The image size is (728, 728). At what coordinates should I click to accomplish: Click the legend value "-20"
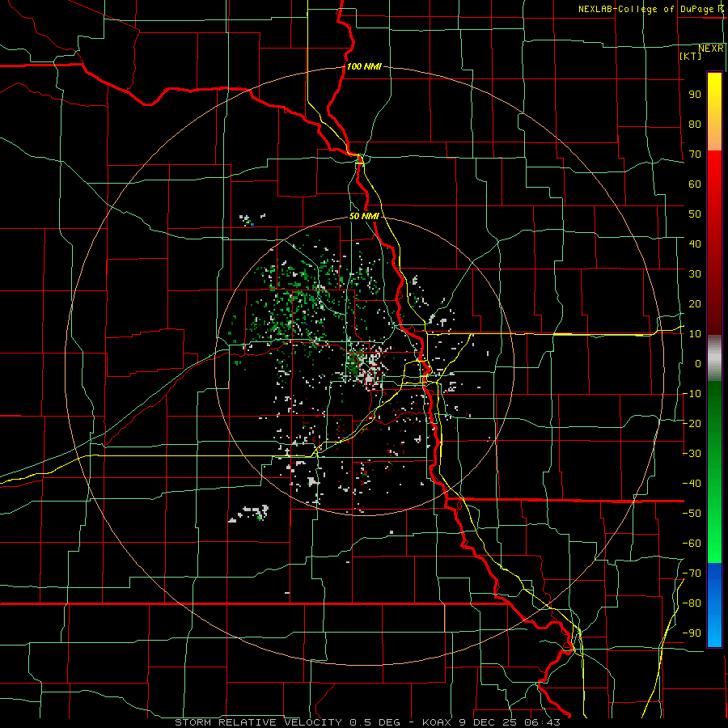pos(692,423)
